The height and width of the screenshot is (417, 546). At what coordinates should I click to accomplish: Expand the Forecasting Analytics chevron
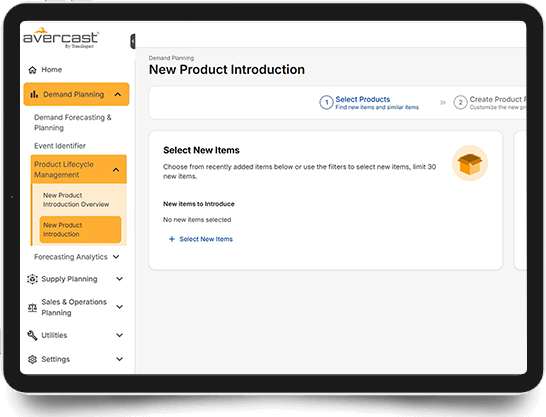click(116, 257)
